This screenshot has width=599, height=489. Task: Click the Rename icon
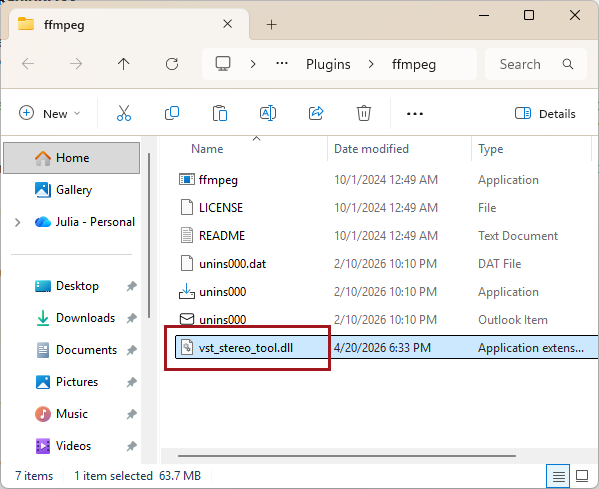268,113
